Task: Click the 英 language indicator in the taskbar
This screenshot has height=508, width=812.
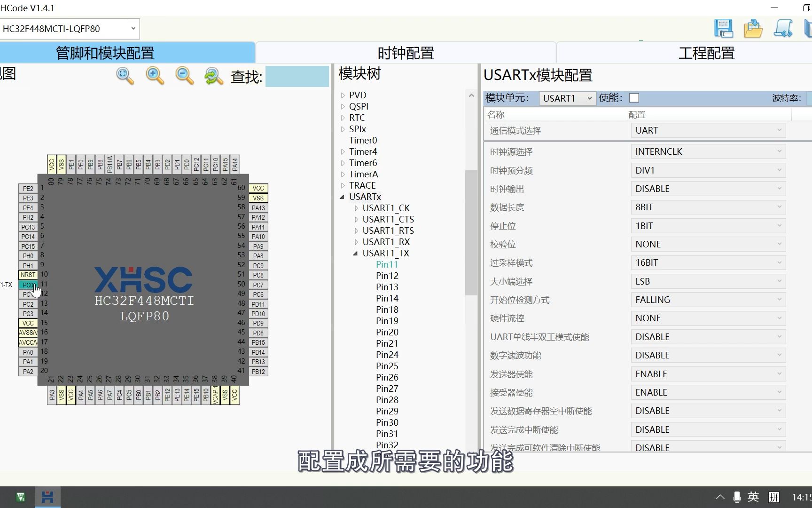Action: pos(753,497)
